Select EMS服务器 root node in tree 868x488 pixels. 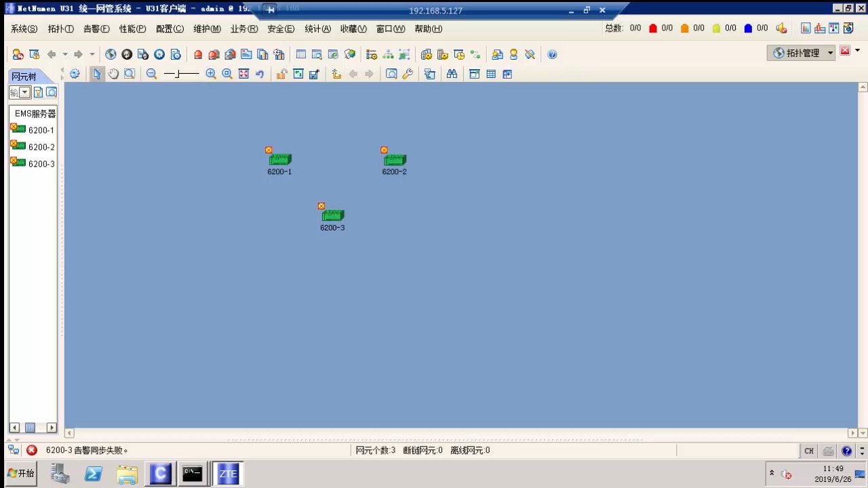coord(35,114)
